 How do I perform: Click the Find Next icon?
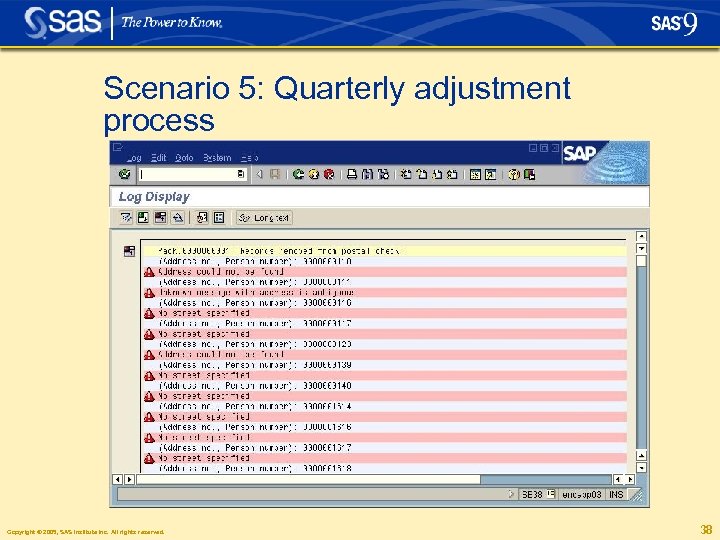(x=383, y=174)
